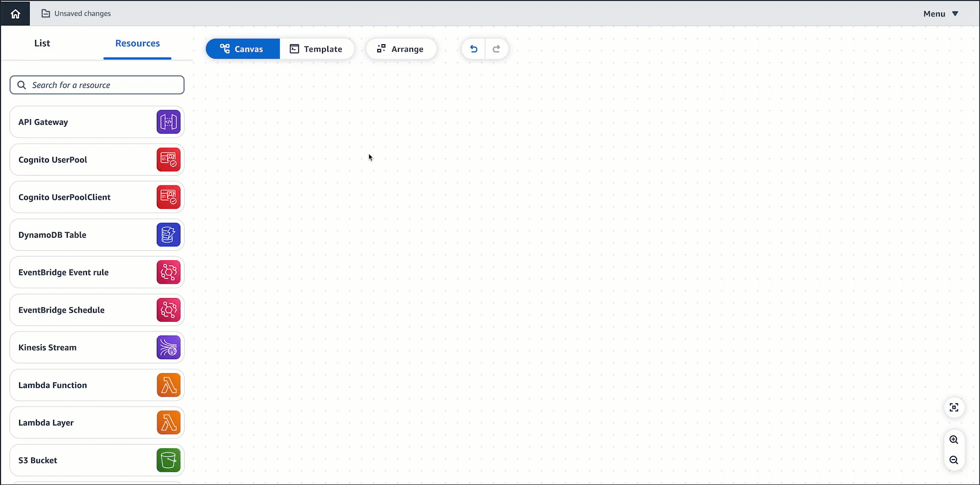Redo the last canvas change
This screenshot has width=980, height=485.
(497, 48)
